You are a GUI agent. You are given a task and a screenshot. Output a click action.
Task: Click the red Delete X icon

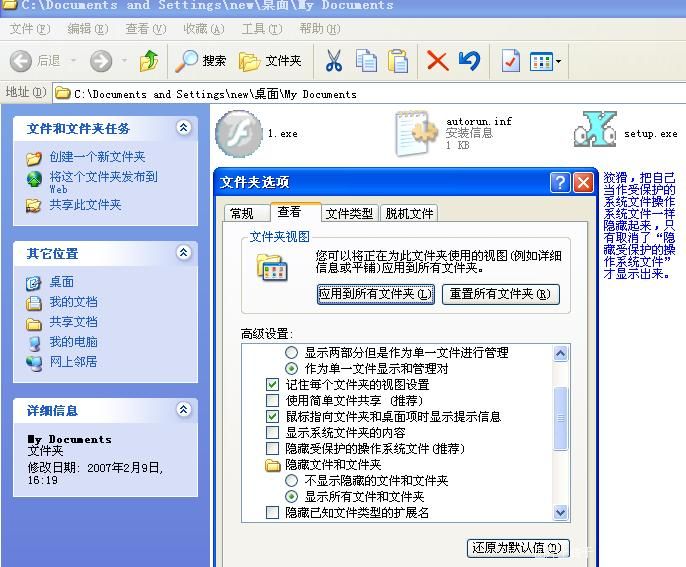point(438,61)
